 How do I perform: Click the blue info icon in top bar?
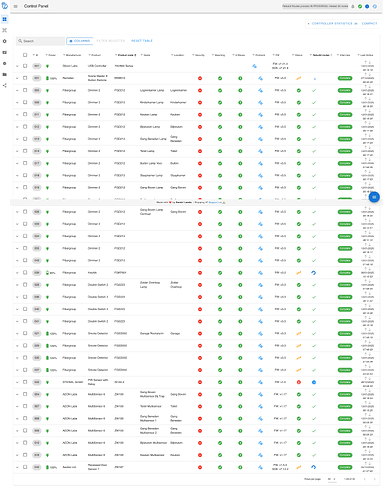(x=367, y=6)
